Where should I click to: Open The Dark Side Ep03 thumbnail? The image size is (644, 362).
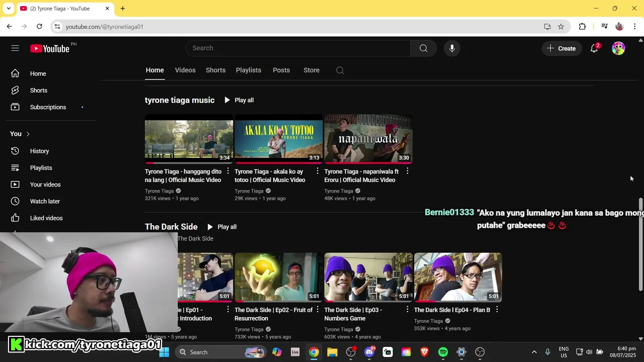[x=368, y=277]
